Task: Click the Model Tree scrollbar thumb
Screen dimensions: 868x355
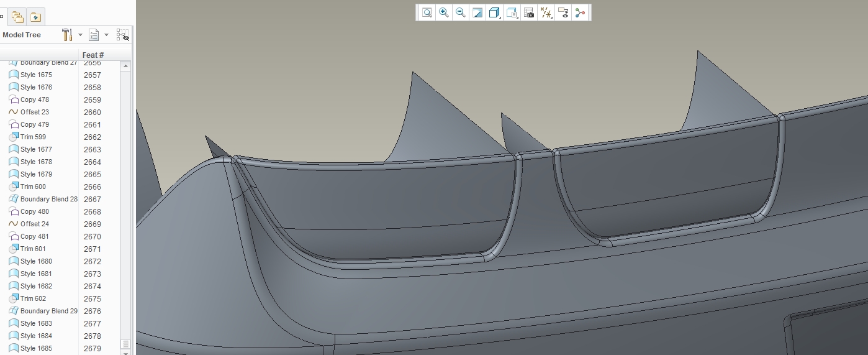Action: [125, 344]
